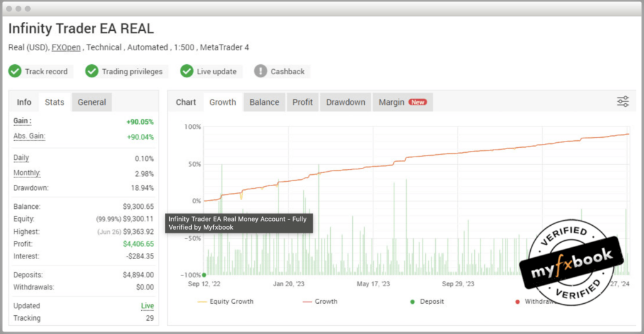This screenshot has height=334, width=644.
Task: Open the Drawdown chart tab
Action: pos(345,103)
